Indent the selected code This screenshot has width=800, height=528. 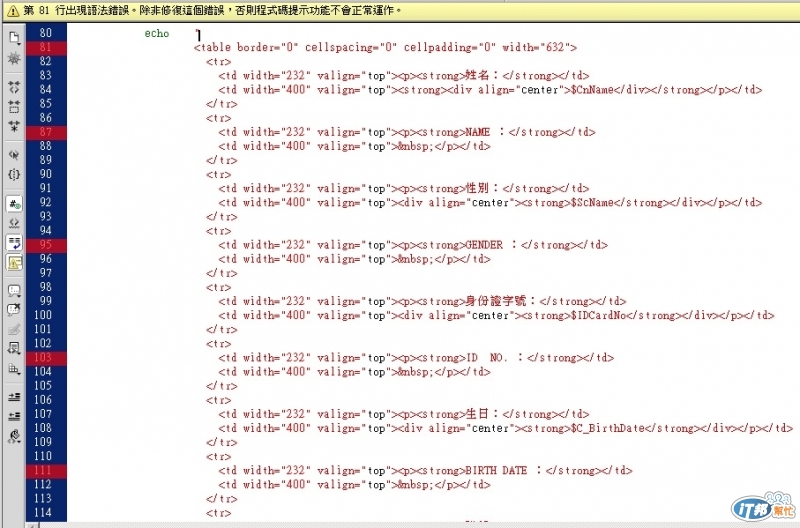14,397
